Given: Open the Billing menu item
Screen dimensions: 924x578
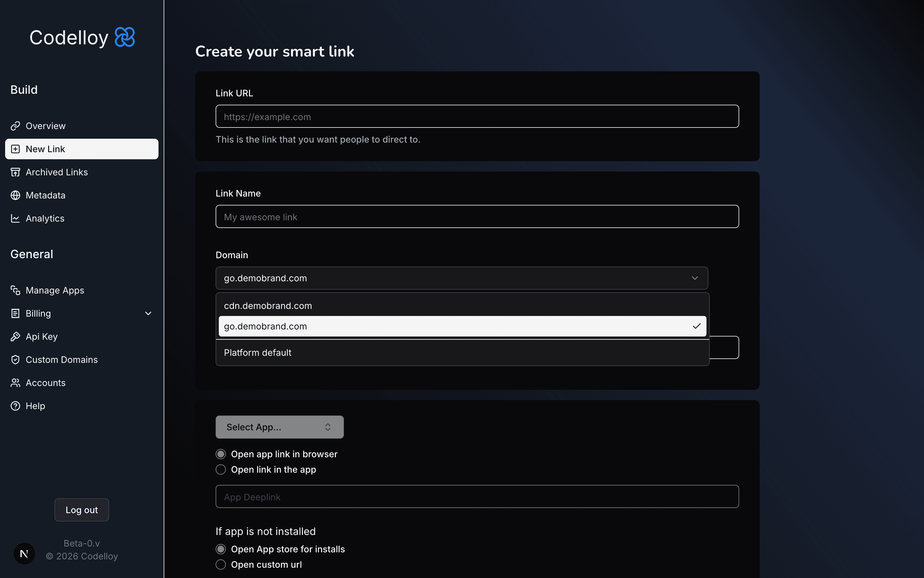Looking at the screenshot, I should tap(82, 313).
